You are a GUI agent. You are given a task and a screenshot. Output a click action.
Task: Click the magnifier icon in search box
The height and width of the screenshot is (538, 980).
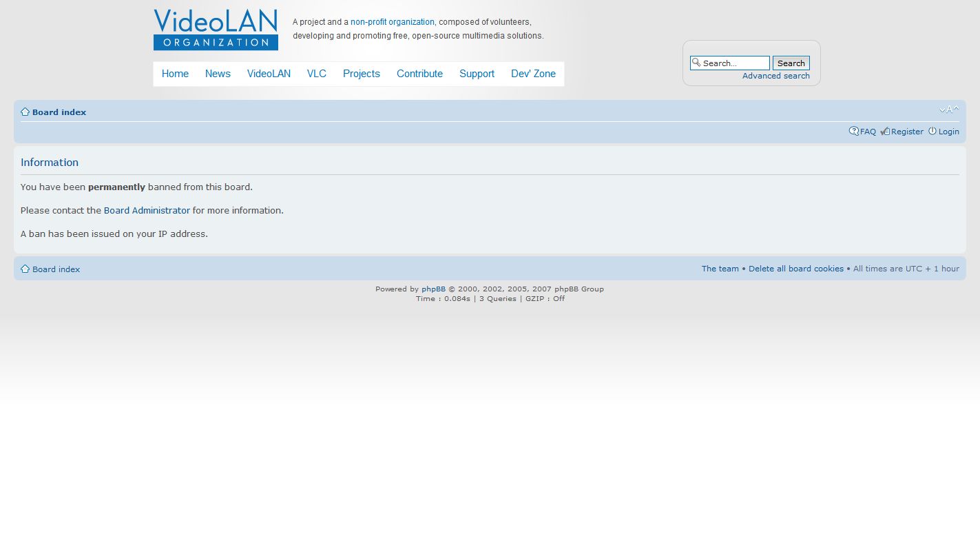696,63
